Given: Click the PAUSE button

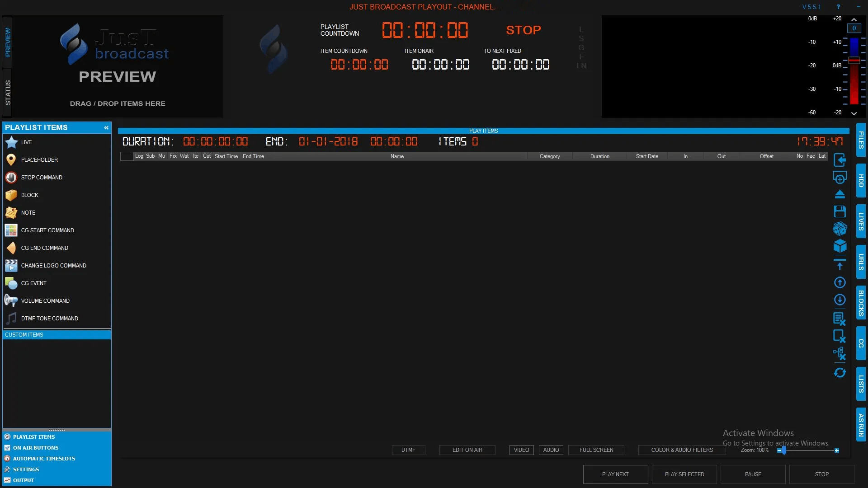Looking at the screenshot, I should pyautogui.click(x=753, y=474).
